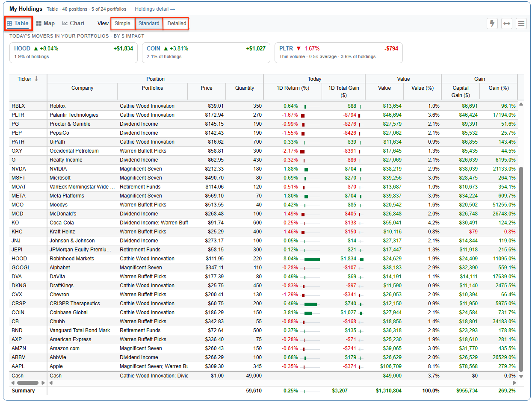
Task: Sort by 1D Total Gain ($) column
Action: (343, 91)
